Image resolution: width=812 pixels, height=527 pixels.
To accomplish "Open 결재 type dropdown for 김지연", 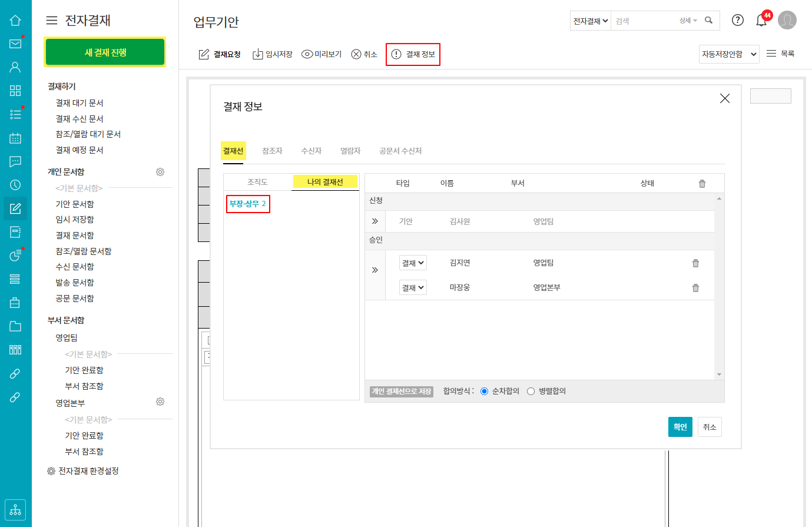I will point(413,263).
